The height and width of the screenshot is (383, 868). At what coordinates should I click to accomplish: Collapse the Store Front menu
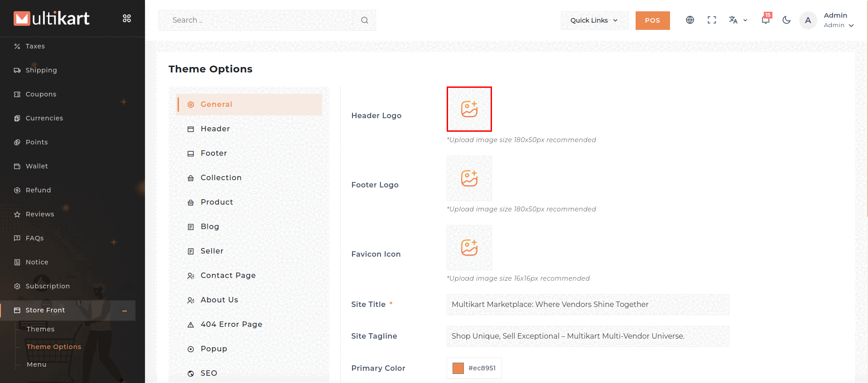click(124, 311)
